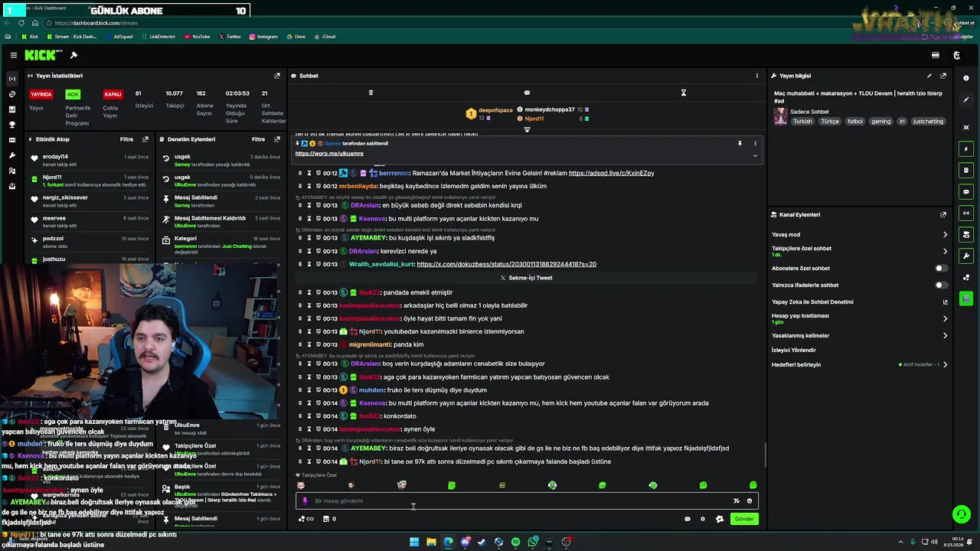Open the Sohbet panel three-dot menu
Image resolution: width=980 pixels, height=551 pixels.
757,76
